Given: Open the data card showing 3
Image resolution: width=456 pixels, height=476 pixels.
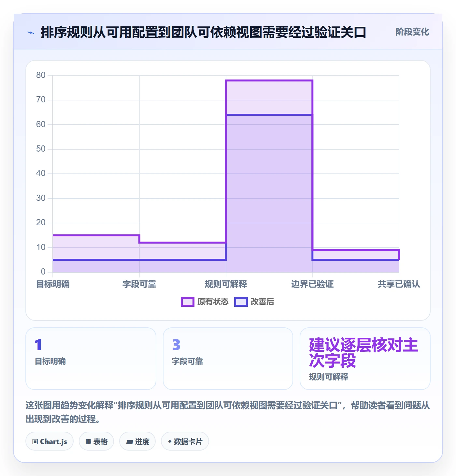Looking at the screenshot, I should [x=228, y=359].
